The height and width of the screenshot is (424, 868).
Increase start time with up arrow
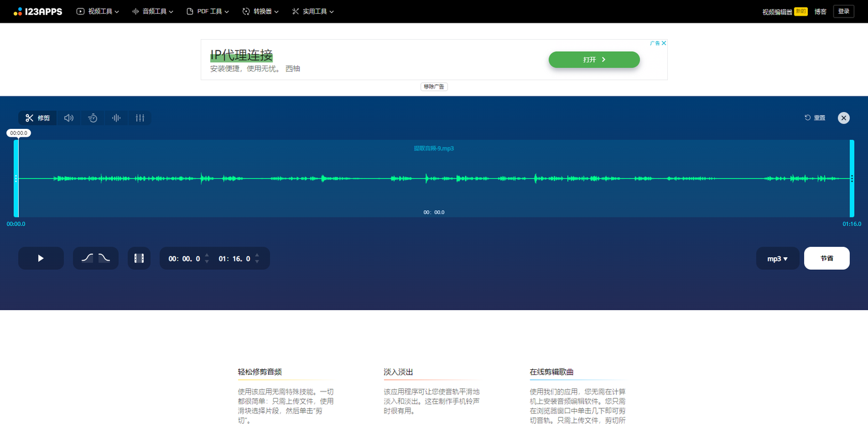[207, 255]
